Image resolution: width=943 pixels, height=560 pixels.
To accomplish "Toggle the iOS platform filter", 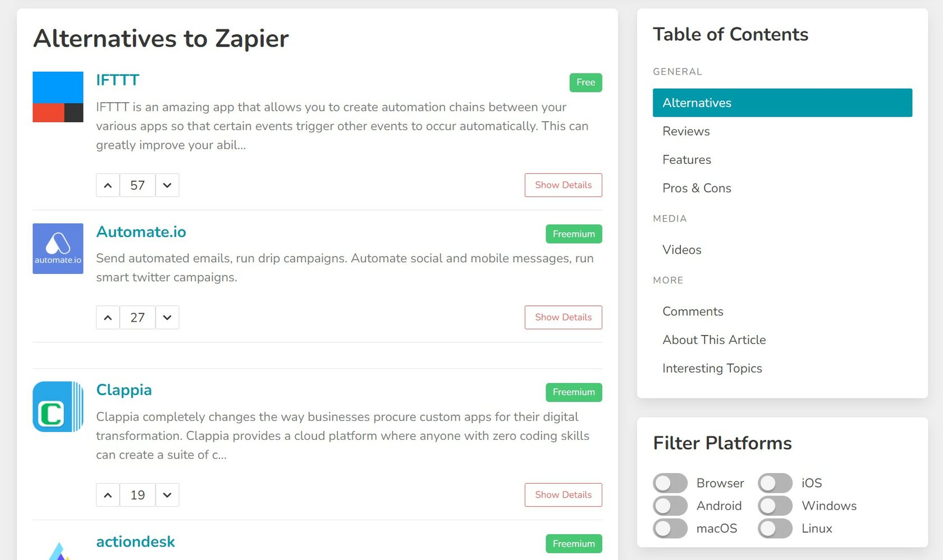I will (775, 483).
